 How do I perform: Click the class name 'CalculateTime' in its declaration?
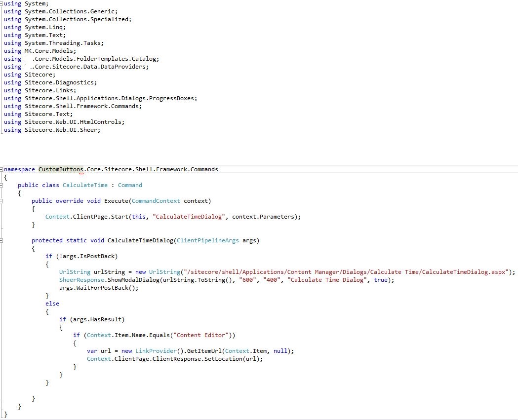point(85,185)
